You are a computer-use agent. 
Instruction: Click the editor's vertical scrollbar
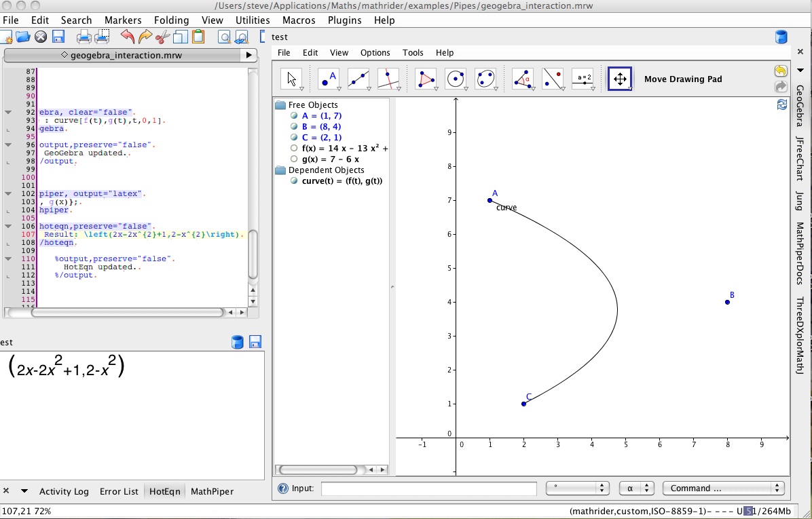[x=253, y=254]
